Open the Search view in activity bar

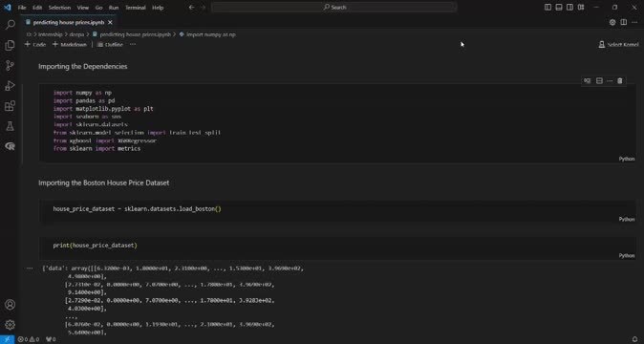[10, 25]
